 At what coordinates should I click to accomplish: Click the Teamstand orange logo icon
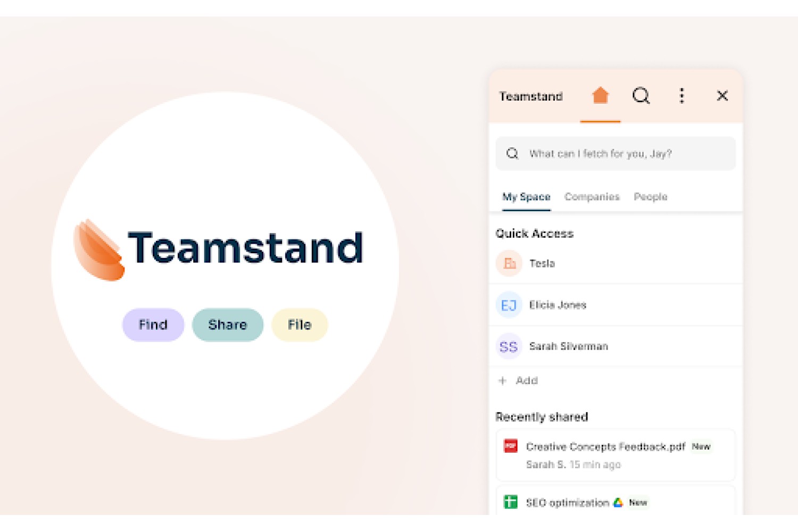99,250
